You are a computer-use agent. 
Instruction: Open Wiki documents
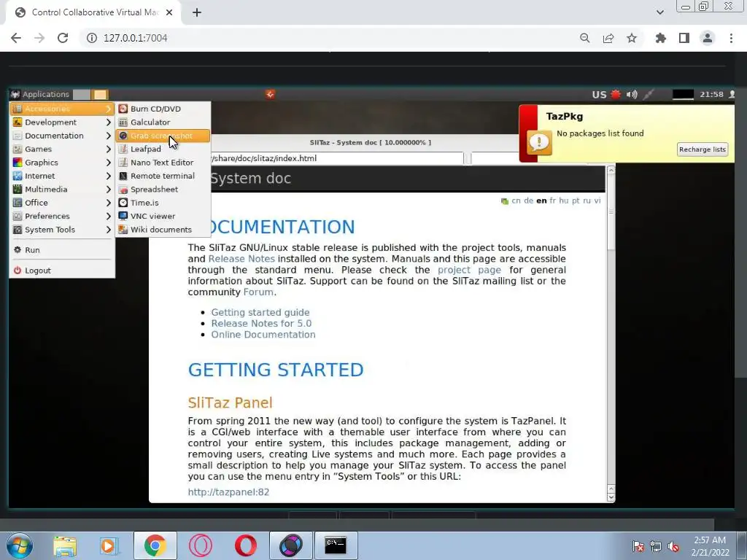click(163, 230)
